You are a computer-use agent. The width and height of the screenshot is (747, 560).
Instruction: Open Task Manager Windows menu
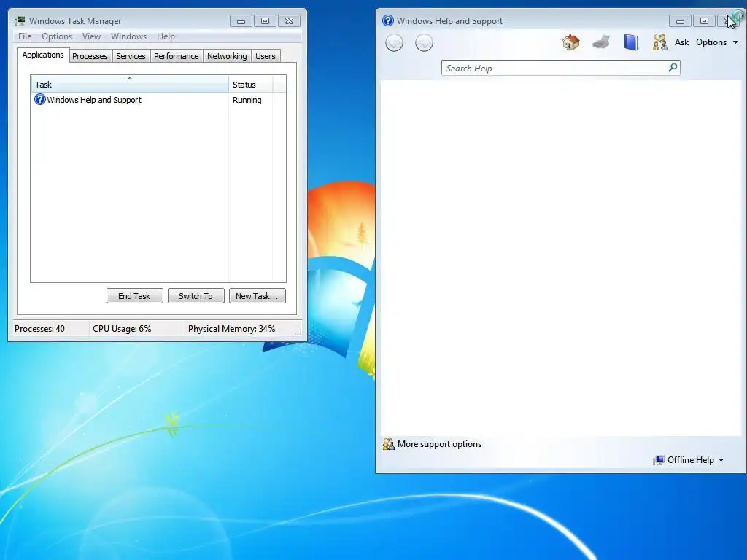(128, 36)
